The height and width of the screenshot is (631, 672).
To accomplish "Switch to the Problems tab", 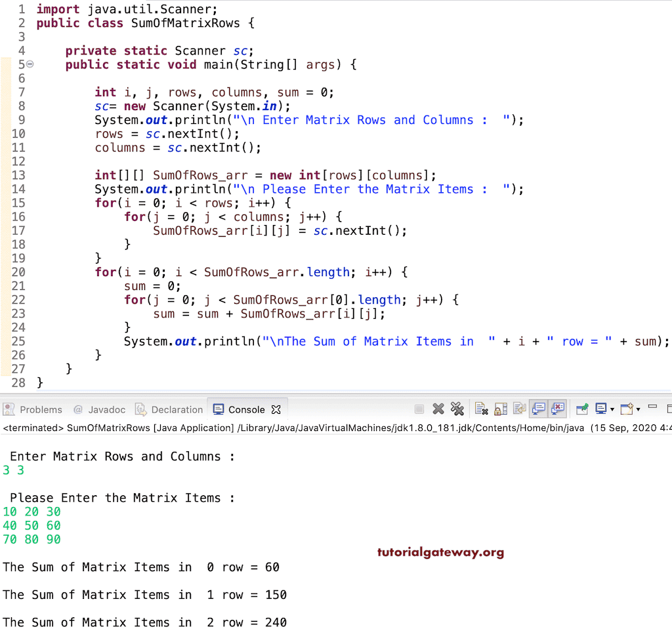I will pyautogui.click(x=39, y=409).
